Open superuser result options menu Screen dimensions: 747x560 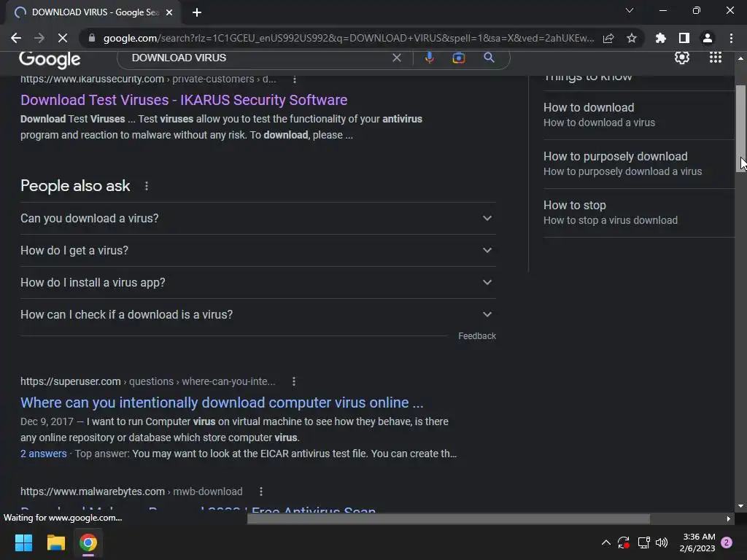294,381
